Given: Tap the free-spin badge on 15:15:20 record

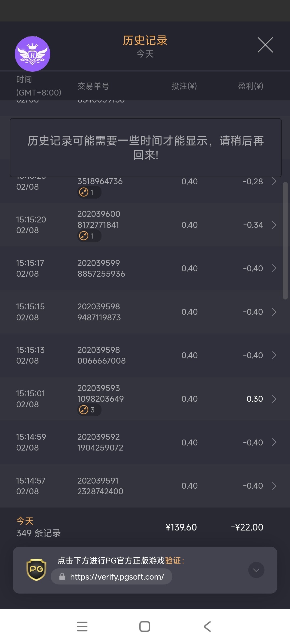Looking at the screenshot, I should point(89,236).
